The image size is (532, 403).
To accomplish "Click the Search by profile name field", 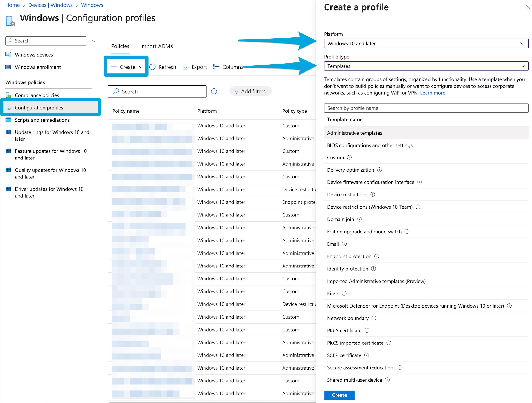I will pos(426,108).
